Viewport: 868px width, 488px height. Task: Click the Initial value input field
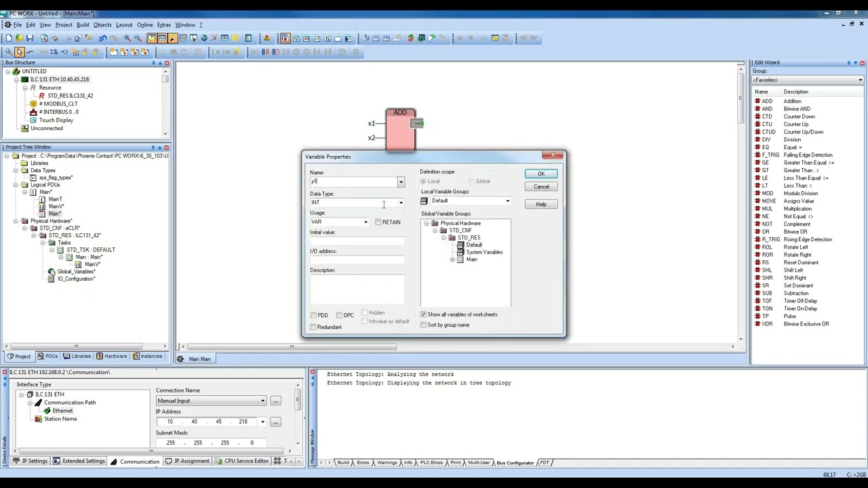(x=357, y=241)
